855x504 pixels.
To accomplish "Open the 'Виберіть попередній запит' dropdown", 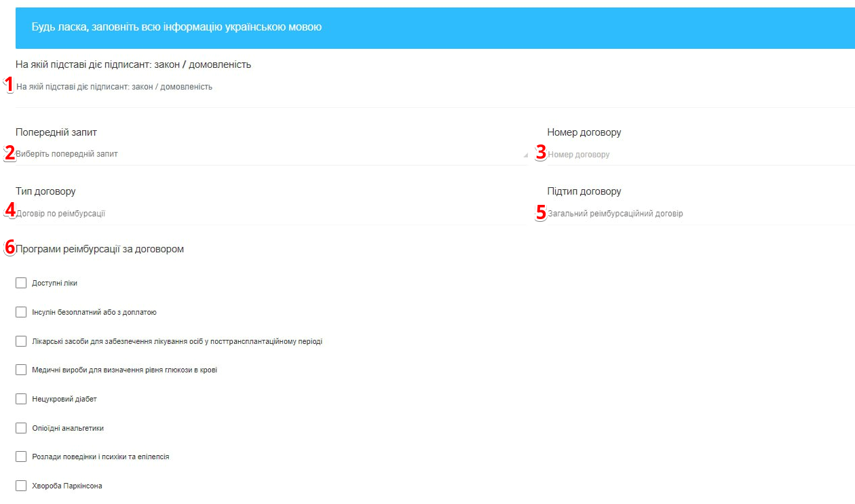I will (x=265, y=154).
